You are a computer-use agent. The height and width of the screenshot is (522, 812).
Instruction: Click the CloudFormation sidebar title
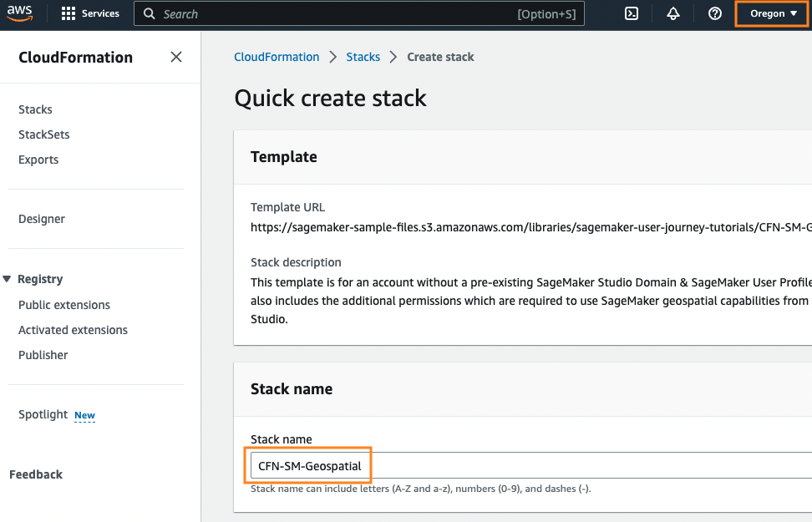tap(76, 58)
